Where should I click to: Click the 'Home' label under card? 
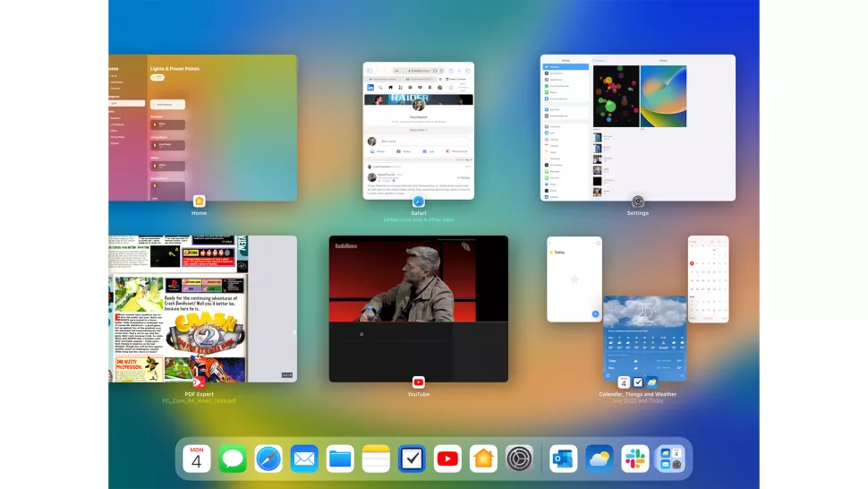(200, 212)
